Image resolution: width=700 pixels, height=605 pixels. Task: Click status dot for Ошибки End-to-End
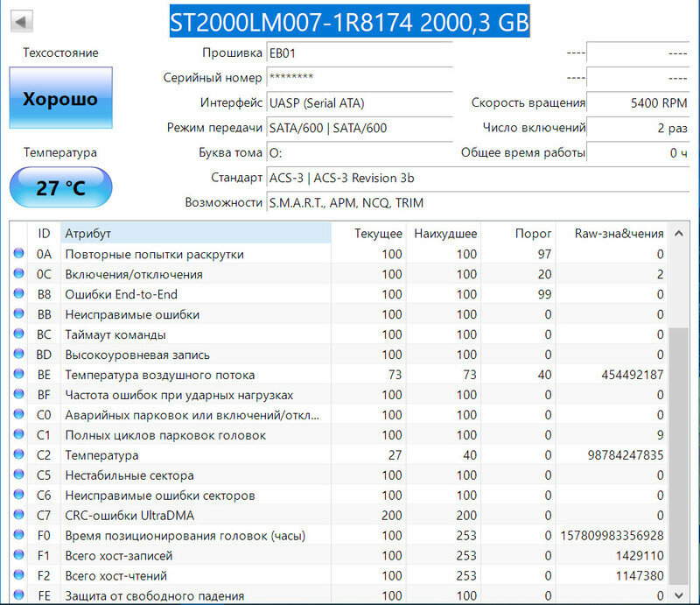18,293
